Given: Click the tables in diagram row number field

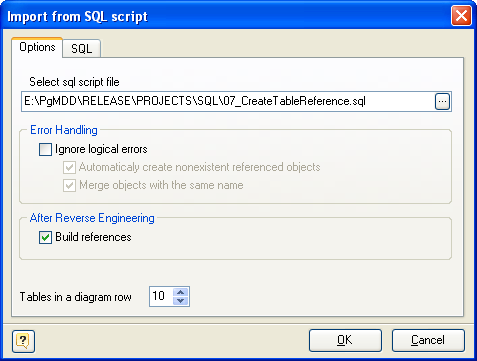Looking at the screenshot, I should [161, 296].
